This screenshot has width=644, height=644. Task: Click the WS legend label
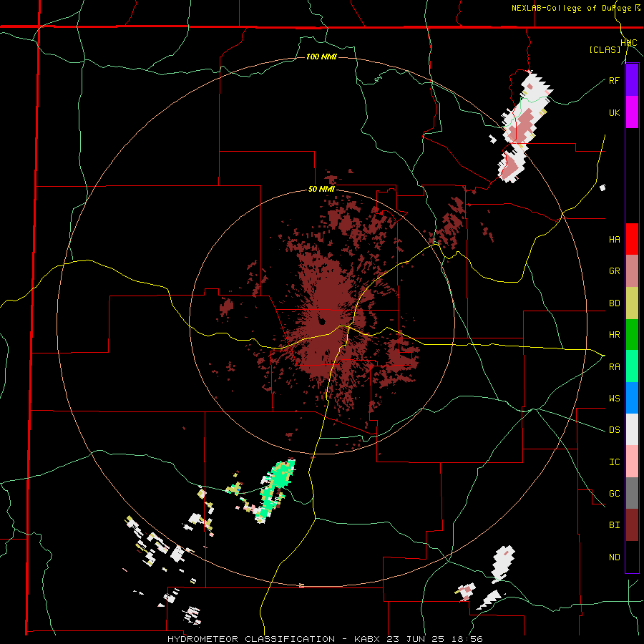click(x=614, y=398)
